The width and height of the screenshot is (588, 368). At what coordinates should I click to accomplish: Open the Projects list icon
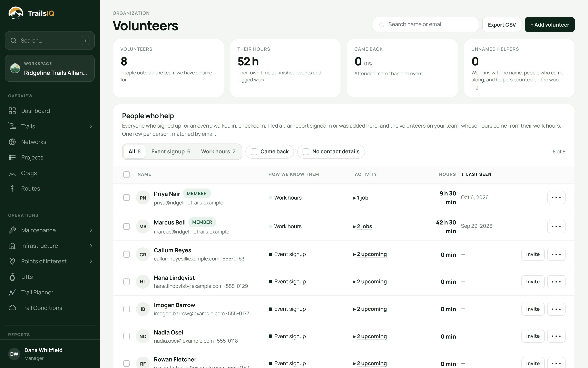click(x=12, y=157)
